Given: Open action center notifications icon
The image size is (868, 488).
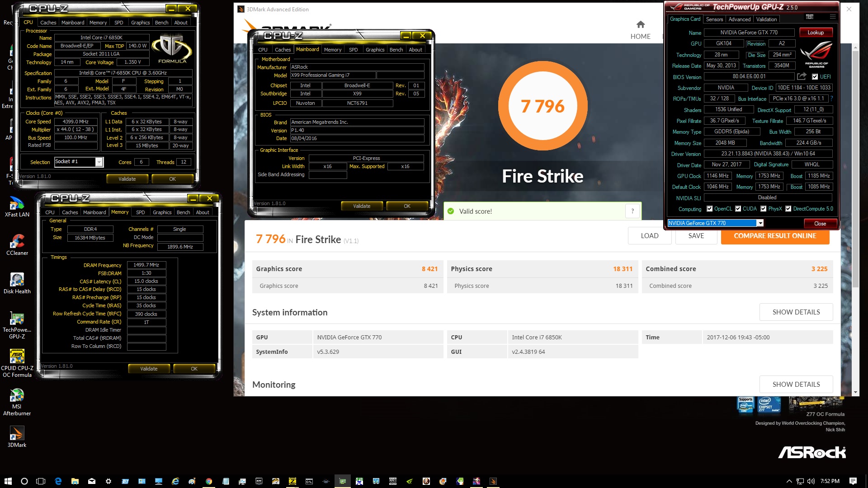Looking at the screenshot, I should 853,481.
